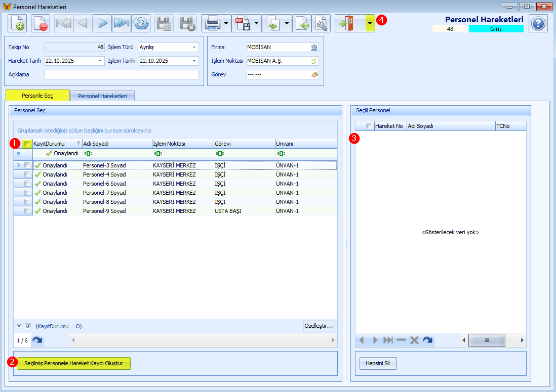Open the İşlem Türü dropdown
This screenshot has width=556, height=392.
[x=194, y=48]
